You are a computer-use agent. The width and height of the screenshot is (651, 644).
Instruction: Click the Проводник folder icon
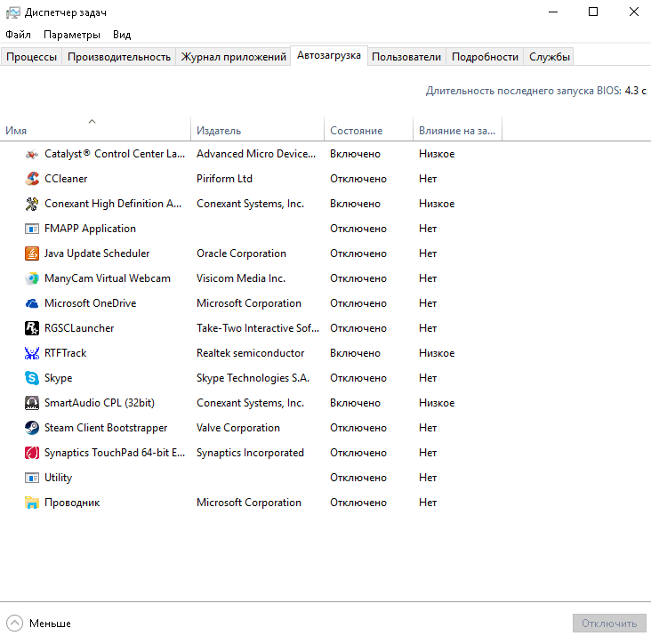32,503
